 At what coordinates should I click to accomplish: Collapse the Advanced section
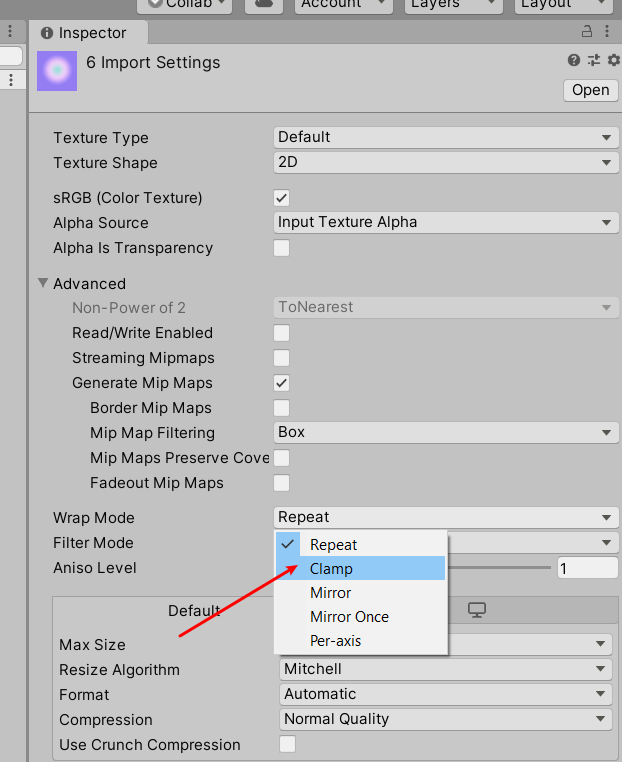point(43,283)
